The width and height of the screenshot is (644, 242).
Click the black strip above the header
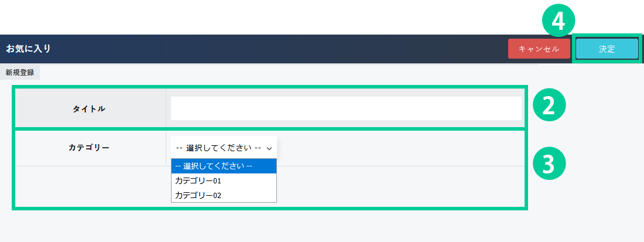(263, 16)
